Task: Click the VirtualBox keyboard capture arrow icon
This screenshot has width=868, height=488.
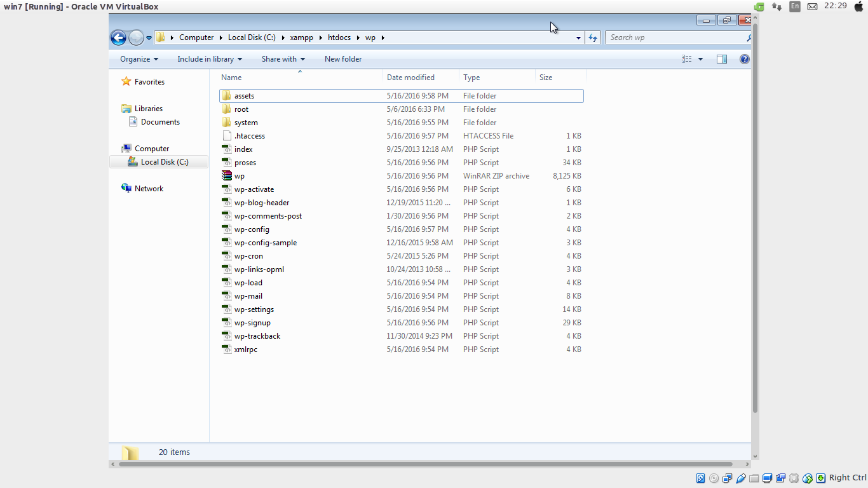Action: pos(820,478)
